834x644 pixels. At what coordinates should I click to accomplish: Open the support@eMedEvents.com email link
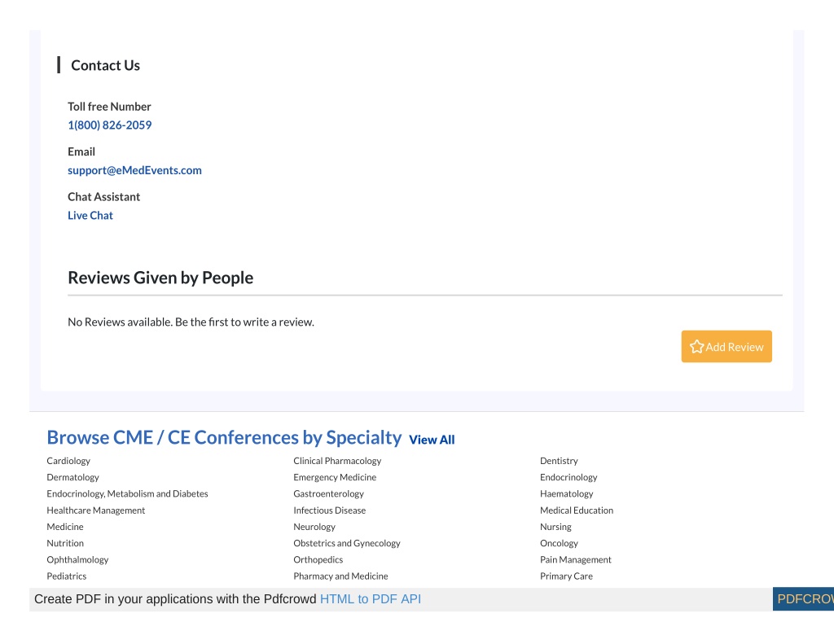click(x=134, y=170)
